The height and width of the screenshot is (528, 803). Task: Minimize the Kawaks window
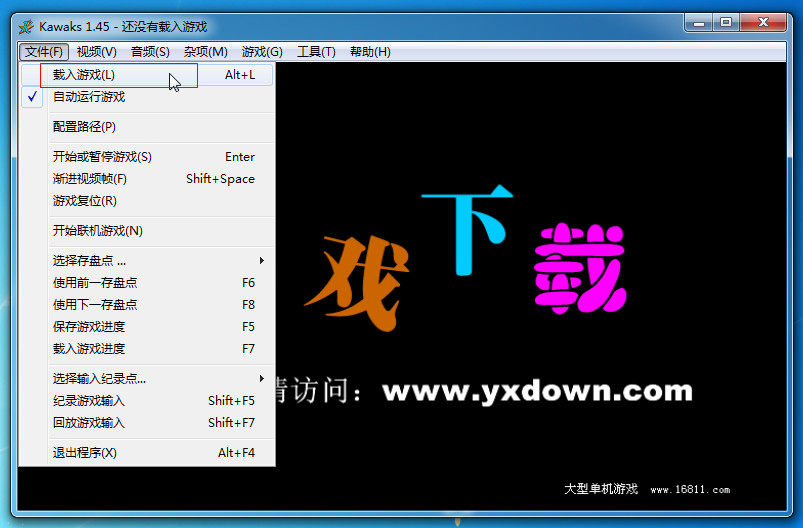699,23
